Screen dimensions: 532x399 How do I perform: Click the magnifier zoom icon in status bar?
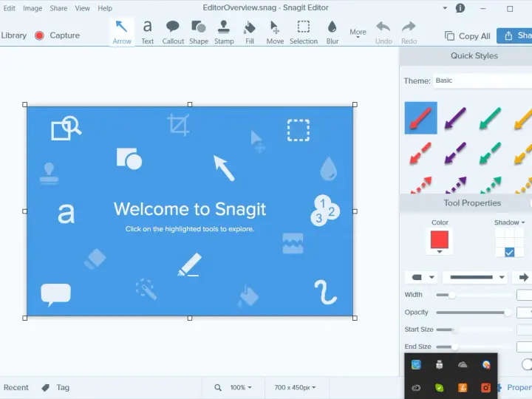click(x=218, y=387)
